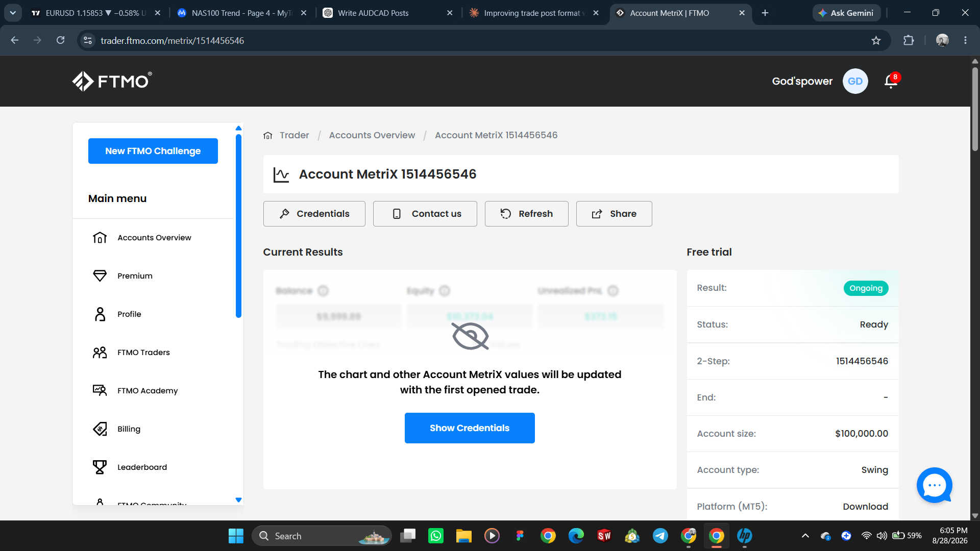Click the Contact us button

tap(425, 214)
